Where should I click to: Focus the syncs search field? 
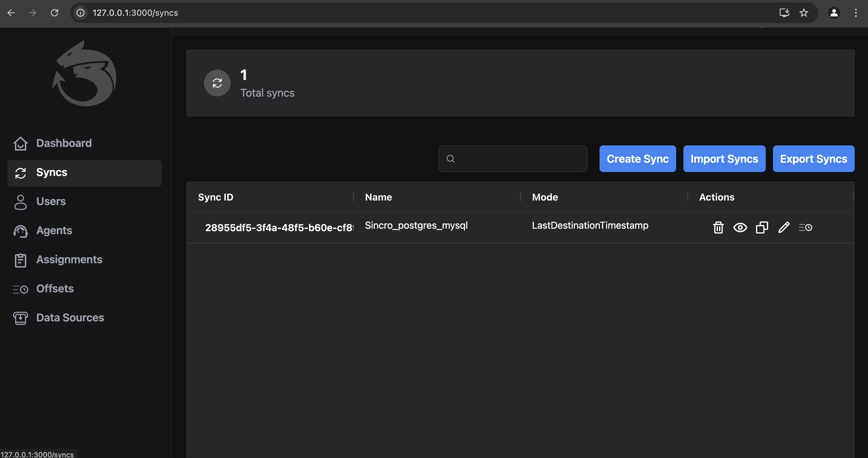[519, 159]
